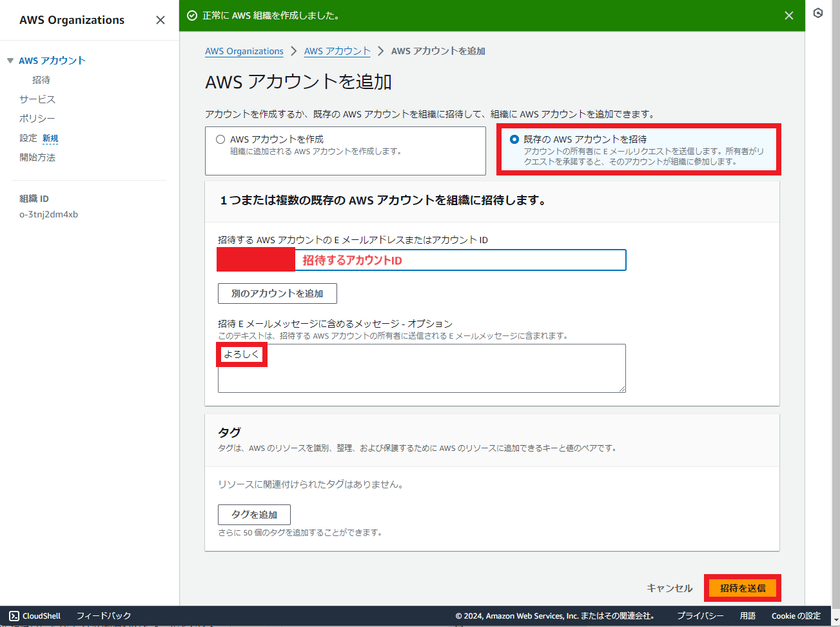This screenshot has height=627, width=840.
Task: Focus the account email or ID input field
Action: (422, 260)
